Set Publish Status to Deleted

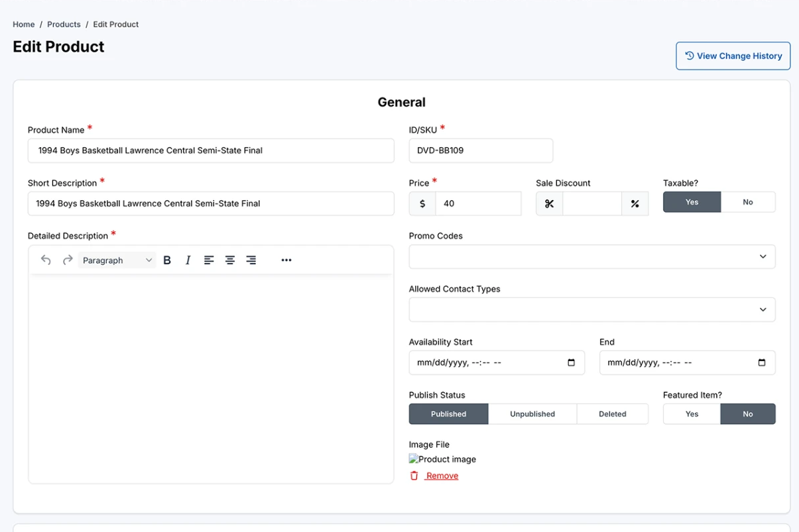point(613,414)
